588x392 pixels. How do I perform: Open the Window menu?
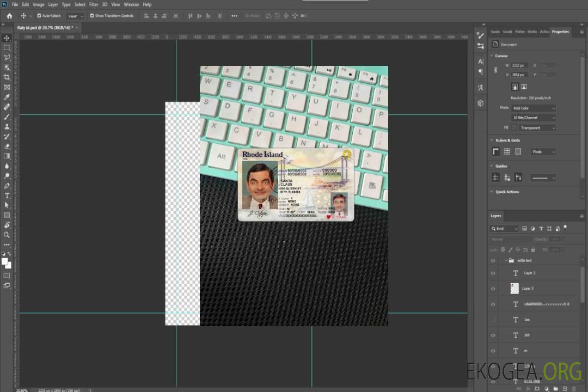131,4
